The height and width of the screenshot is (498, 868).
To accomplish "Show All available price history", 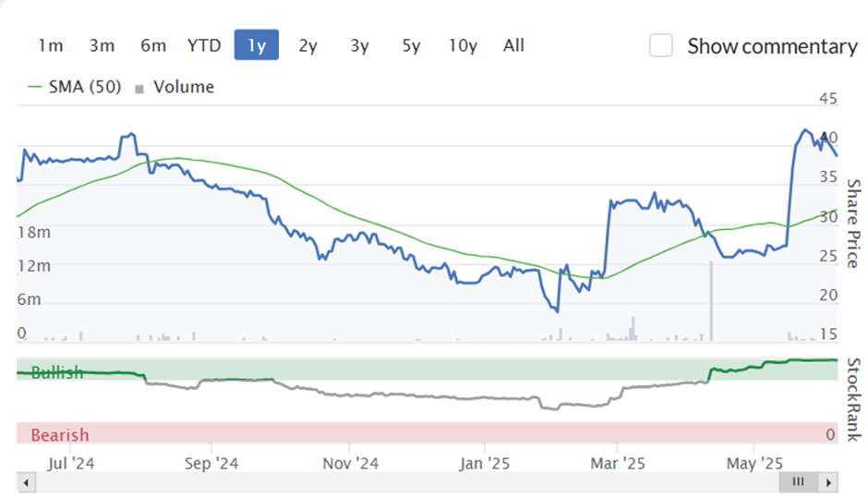I will (x=513, y=45).
